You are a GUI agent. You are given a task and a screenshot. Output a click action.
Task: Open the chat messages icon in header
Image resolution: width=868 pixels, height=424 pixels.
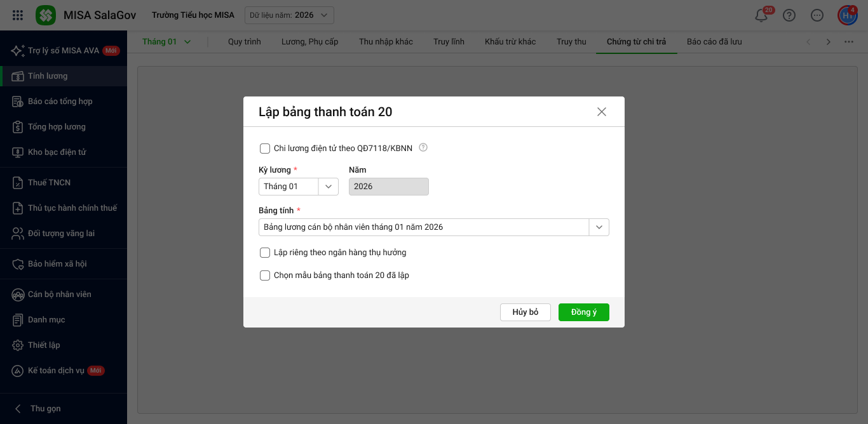coord(817,15)
